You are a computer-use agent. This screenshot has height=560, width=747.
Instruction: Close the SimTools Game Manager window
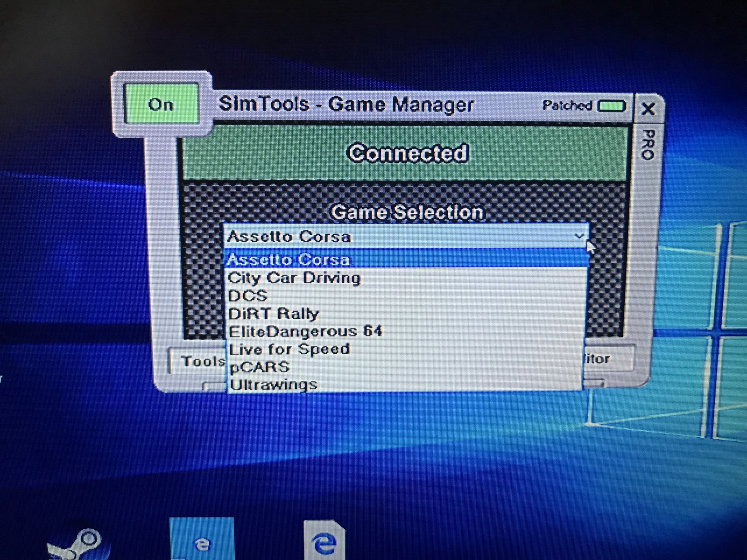tap(648, 109)
